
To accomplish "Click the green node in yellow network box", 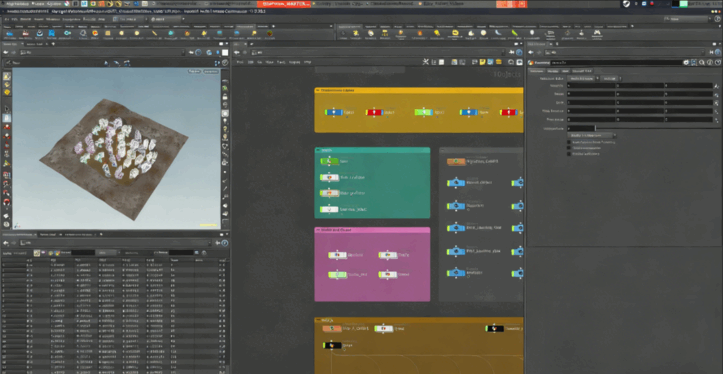I will [x=423, y=112].
